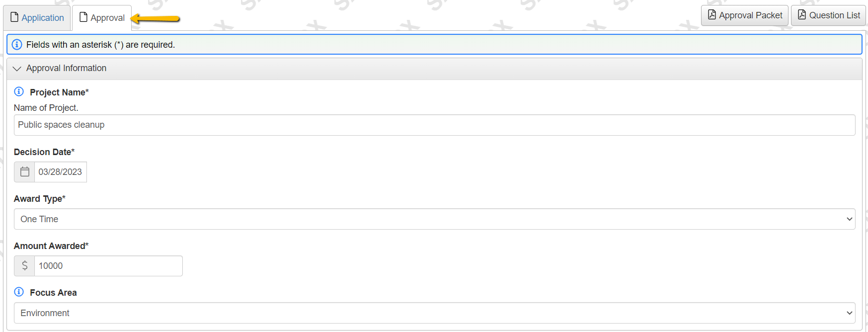Click into the Amount Awarded field
Screen dimensions: 868x332
point(108,266)
